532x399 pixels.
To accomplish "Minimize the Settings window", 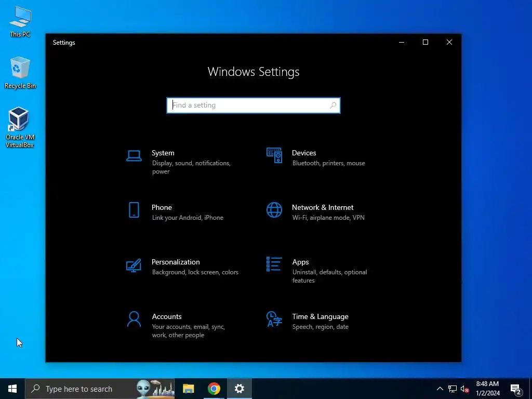I will 402,42.
